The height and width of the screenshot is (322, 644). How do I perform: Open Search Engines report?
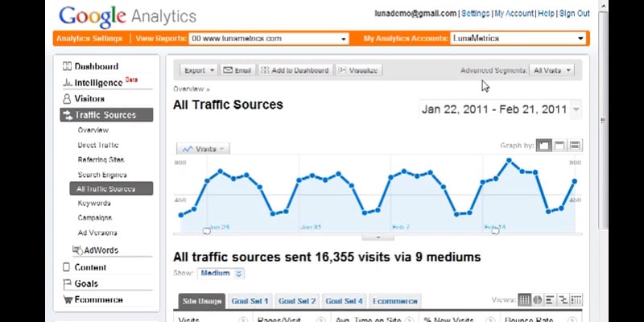tap(102, 175)
